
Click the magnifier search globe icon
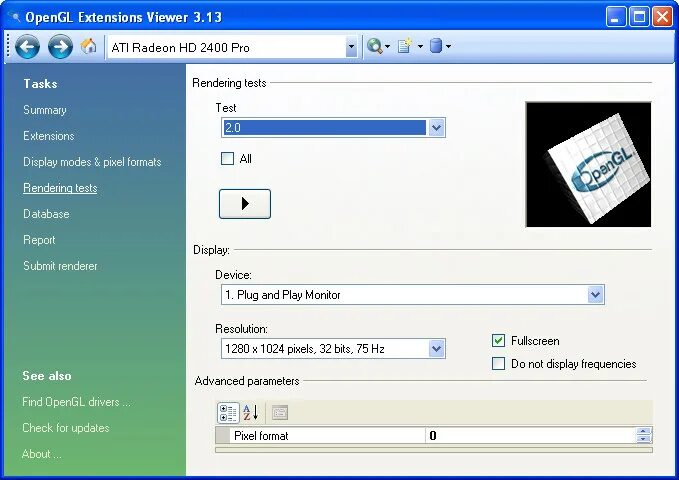pyautogui.click(x=375, y=46)
